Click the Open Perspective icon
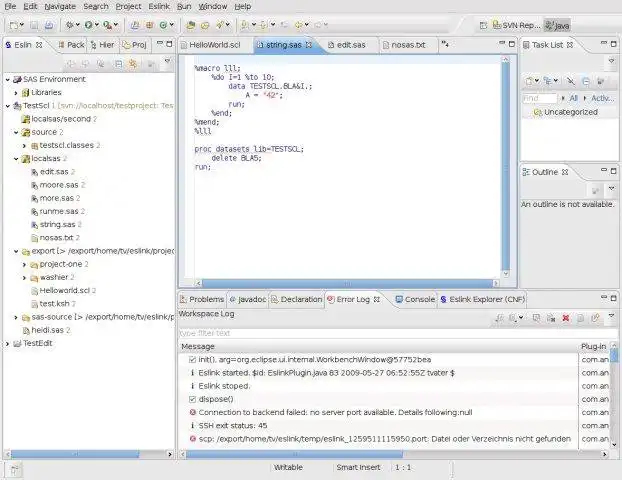This screenshot has width=622, height=480. click(x=483, y=26)
